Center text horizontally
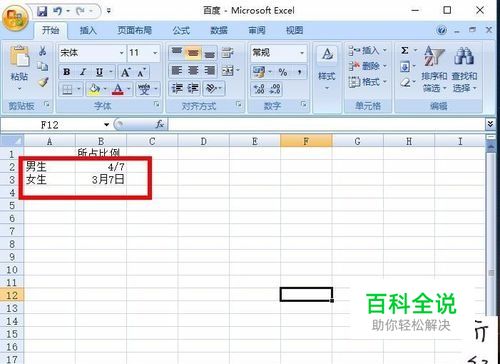The image size is (500, 364). pyautogui.click(x=193, y=71)
